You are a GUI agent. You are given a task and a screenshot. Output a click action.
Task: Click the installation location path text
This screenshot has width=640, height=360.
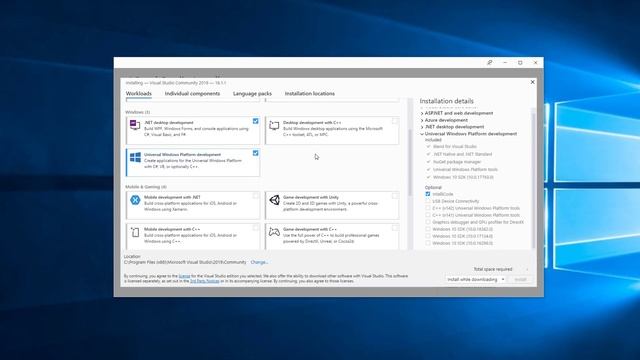185,262
